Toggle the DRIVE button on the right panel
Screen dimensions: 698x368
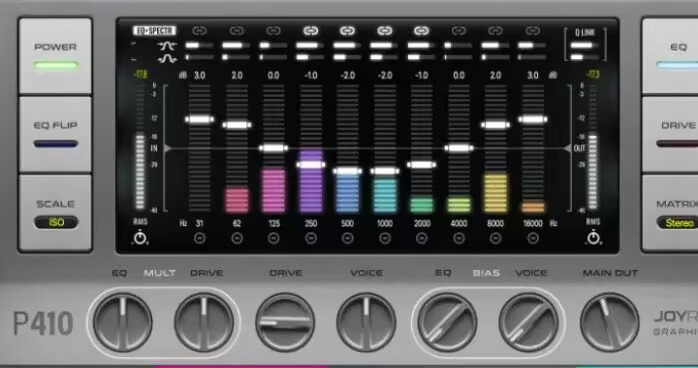pos(670,134)
